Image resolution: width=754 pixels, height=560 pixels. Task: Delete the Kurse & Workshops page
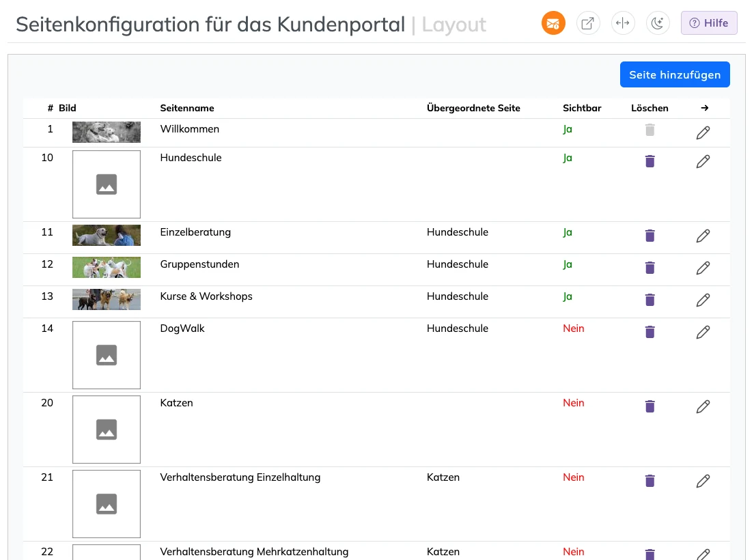(650, 300)
